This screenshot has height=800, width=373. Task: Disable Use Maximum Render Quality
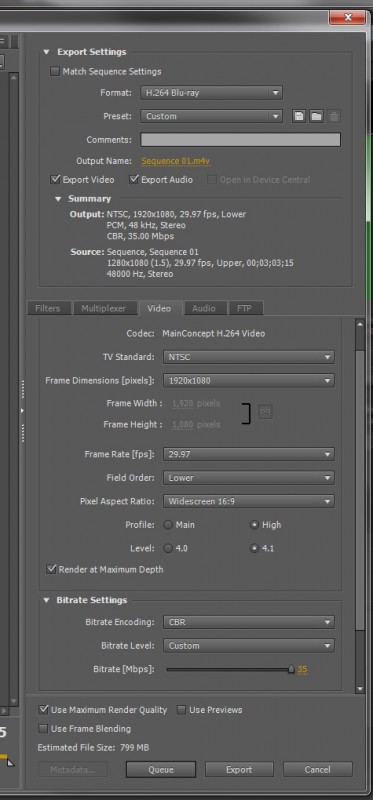point(43,710)
